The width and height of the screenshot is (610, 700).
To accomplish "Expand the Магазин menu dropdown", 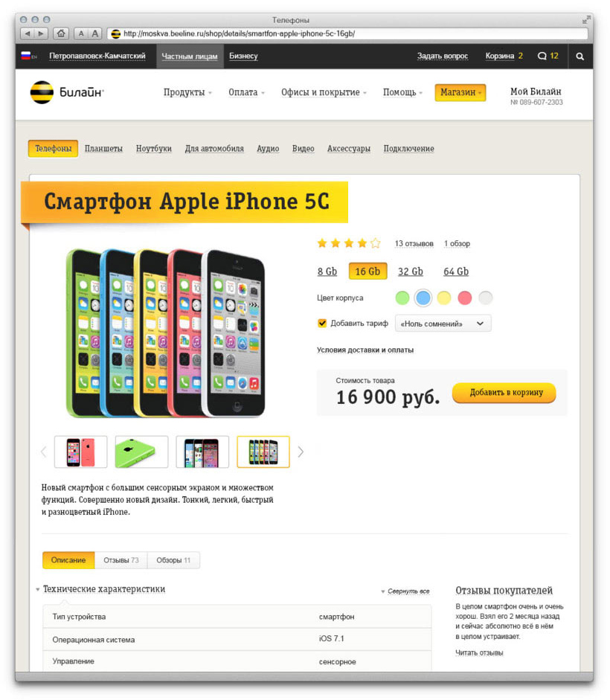I will coord(460,92).
